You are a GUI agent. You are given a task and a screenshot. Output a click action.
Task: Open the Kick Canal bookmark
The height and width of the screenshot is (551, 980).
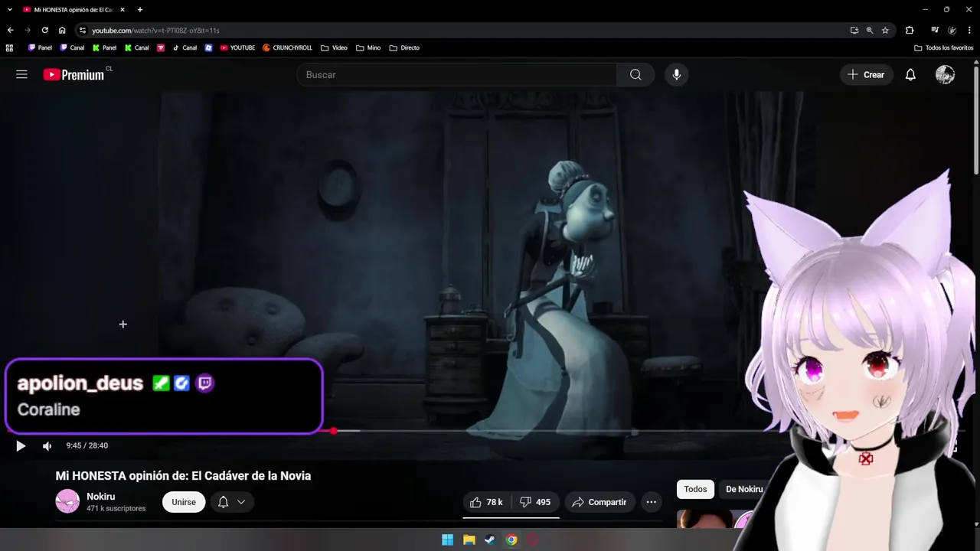click(x=137, y=47)
